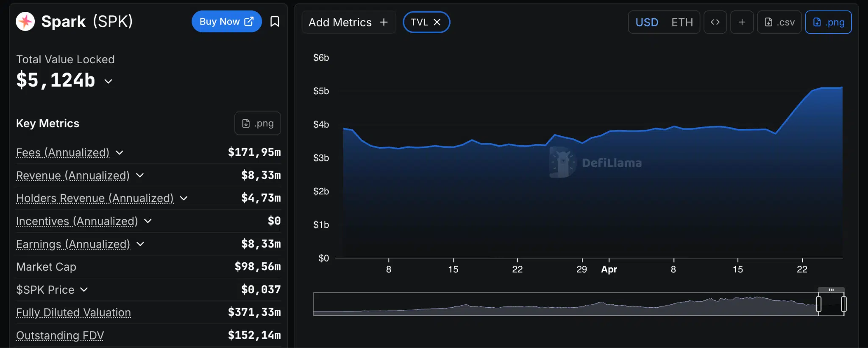Expand Earnings (Annualized) details
The height and width of the screenshot is (348, 868).
[x=140, y=244]
